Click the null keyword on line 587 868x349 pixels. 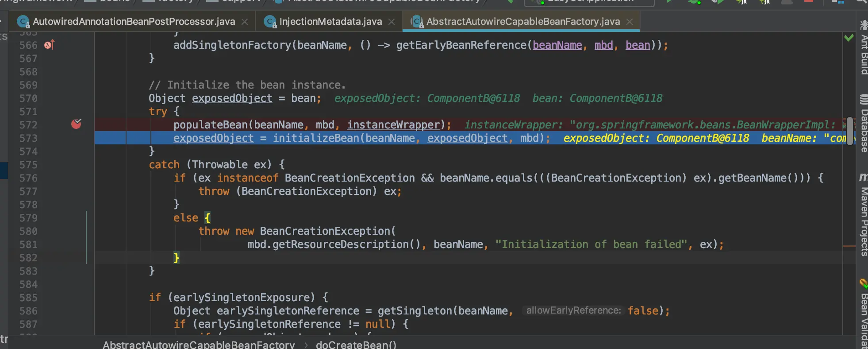click(x=378, y=324)
